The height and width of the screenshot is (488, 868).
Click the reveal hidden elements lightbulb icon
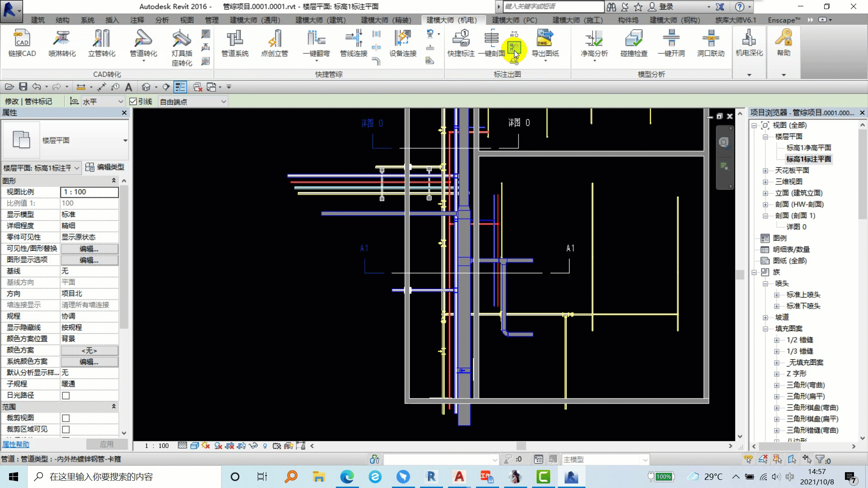click(x=265, y=446)
